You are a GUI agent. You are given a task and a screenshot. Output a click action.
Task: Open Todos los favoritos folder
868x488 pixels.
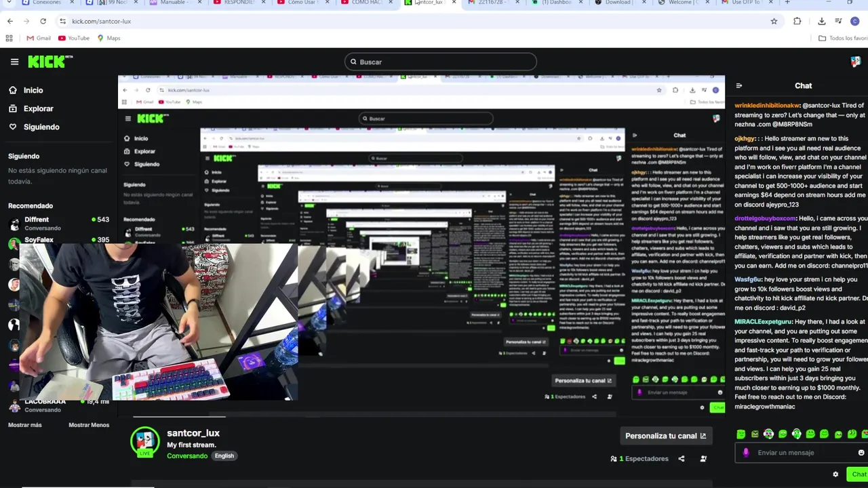(x=843, y=38)
